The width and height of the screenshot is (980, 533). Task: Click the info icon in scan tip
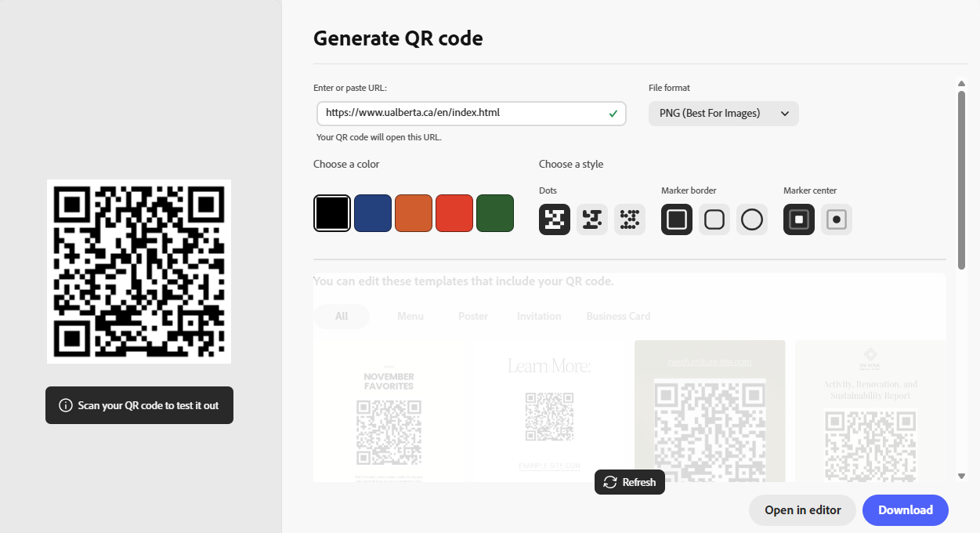coord(66,405)
